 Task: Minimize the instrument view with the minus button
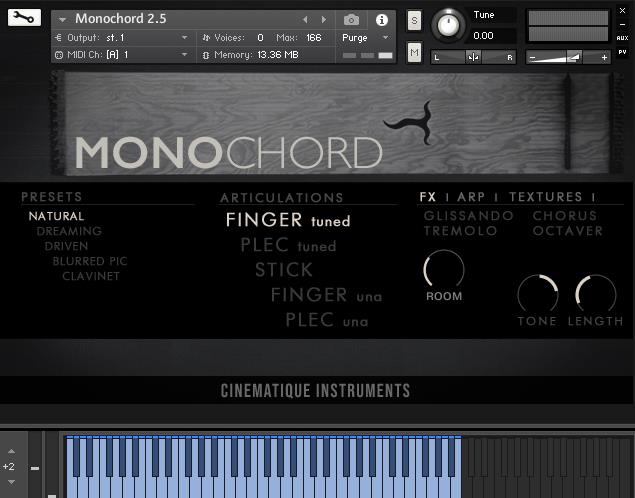(x=622, y=24)
